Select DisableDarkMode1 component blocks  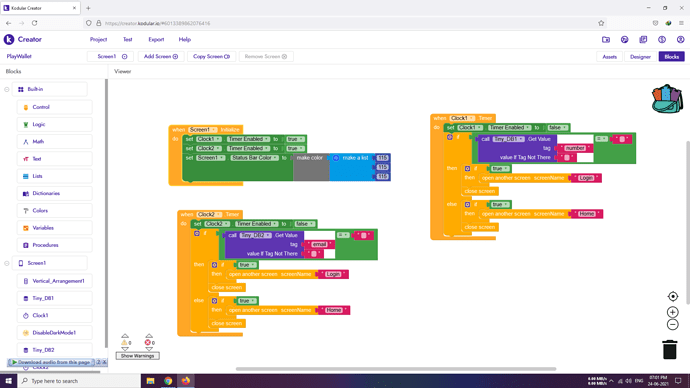[54, 333]
